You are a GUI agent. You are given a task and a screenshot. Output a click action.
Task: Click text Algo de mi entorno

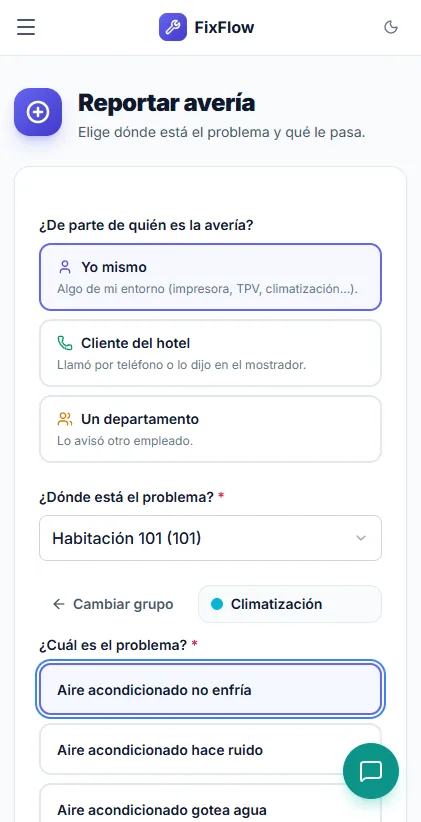(x=208, y=289)
